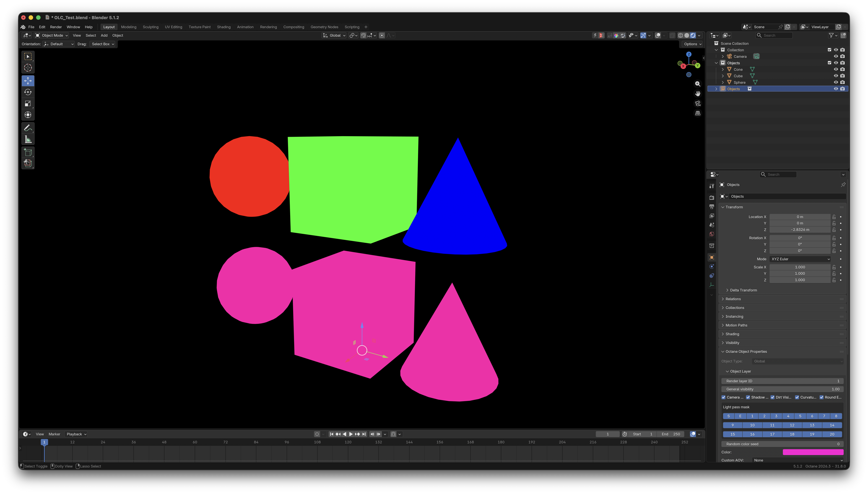Open the World properties tab
This screenshot has height=494, width=868.
[x=712, y=234]
